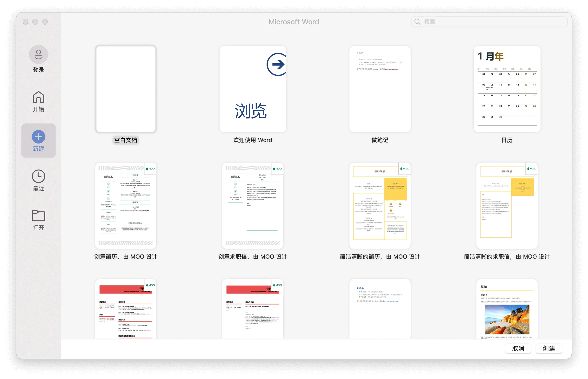Select the 简洁清晰的求职信 template
588x379 pixels.
click(506, 205)
